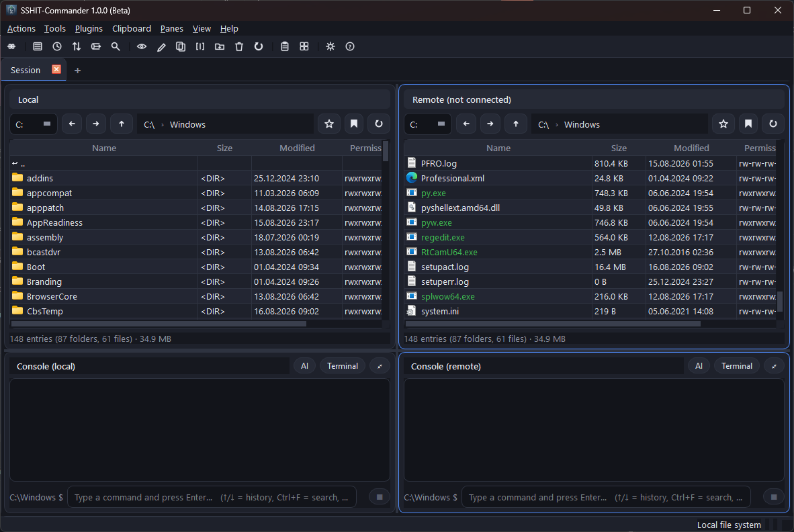Toggle Terminal mode in local console

click(x=343, y=366)
